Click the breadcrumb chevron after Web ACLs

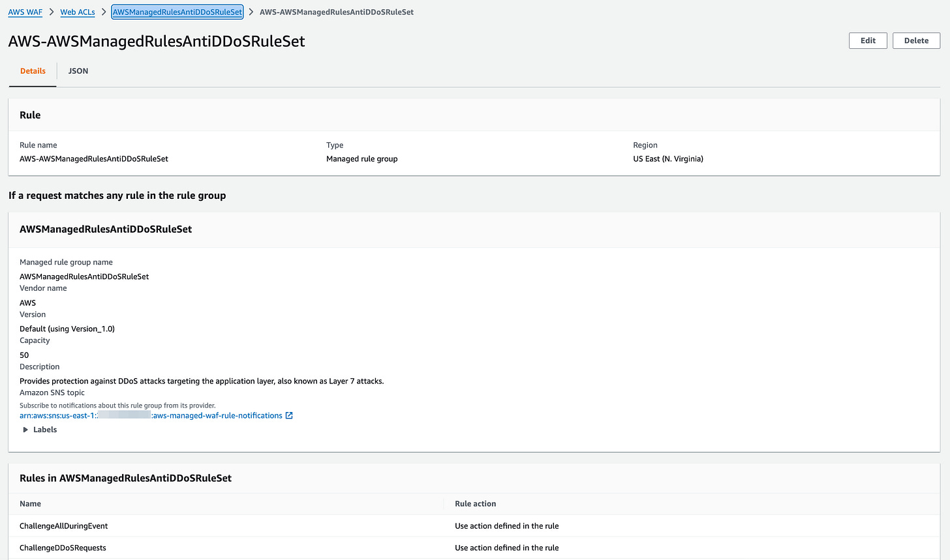[104, 12]
